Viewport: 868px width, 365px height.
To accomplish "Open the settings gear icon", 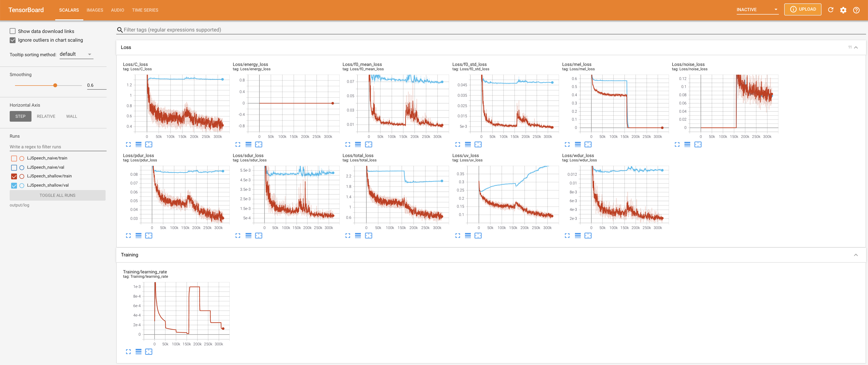I will pyautogui.click(x=843, y=10).
